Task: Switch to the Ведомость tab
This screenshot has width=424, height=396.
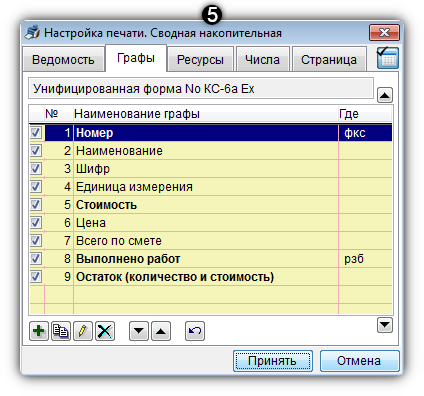Action: (63, 60)
